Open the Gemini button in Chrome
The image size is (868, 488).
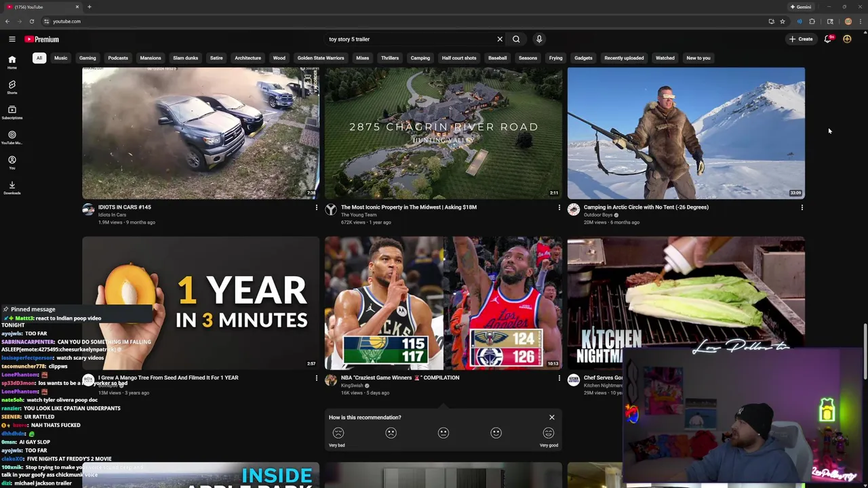(x=801, y=7)
